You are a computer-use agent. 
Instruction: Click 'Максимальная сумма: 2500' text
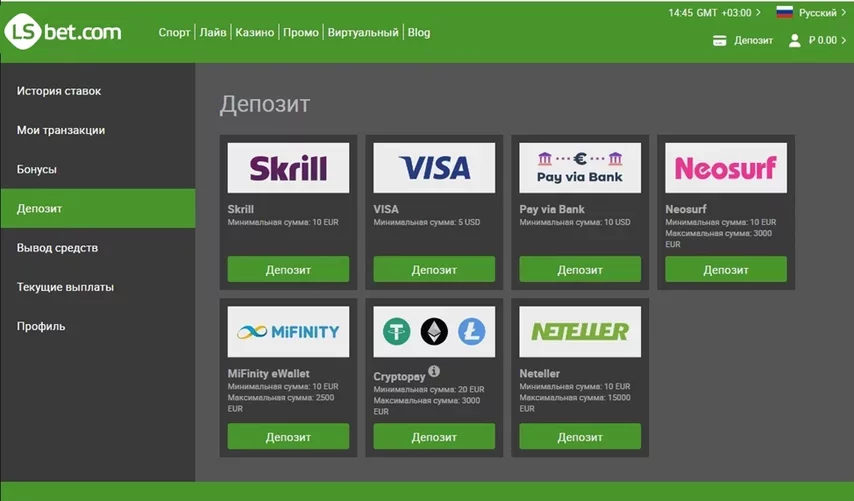pos(281,398)
